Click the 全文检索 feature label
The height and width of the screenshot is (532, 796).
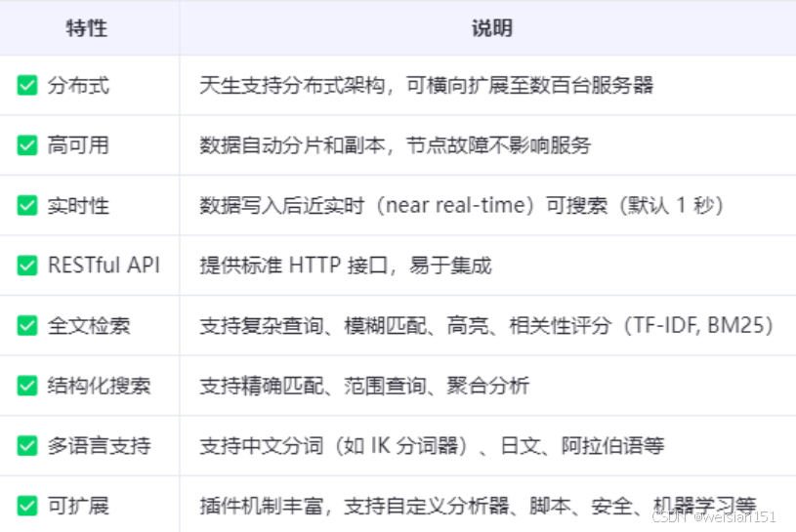(x=89, y=326)
